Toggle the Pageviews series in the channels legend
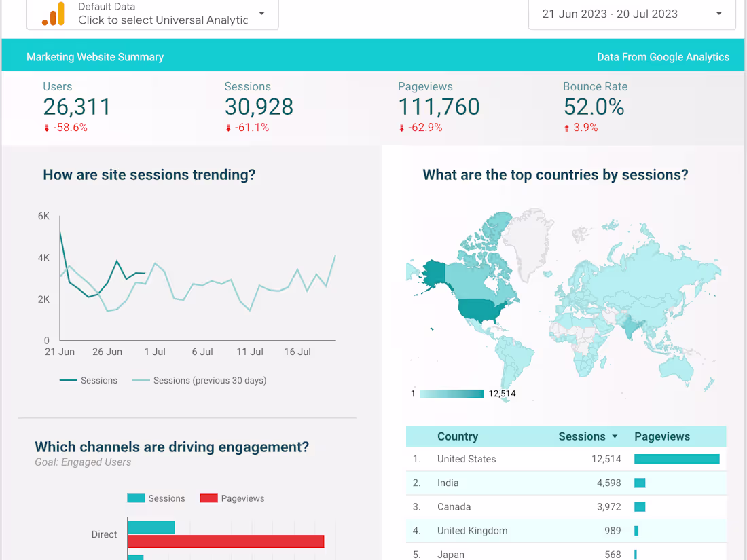 pyautogui.click(x=232, y=498)
